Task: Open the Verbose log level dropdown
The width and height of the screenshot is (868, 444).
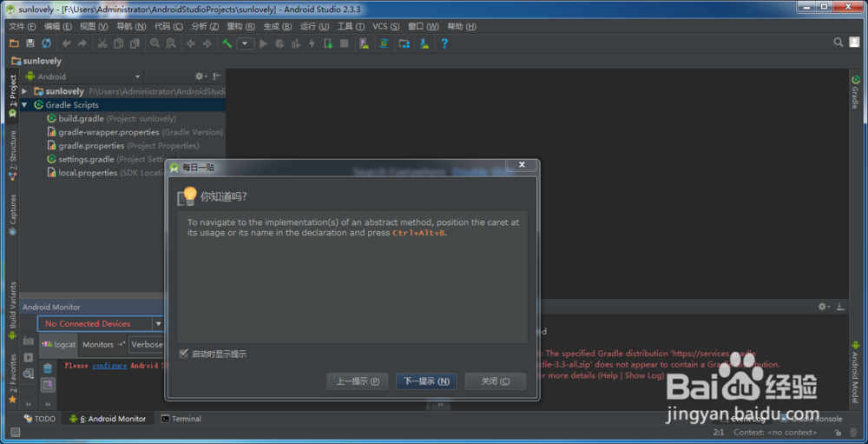Action: pyautogui.click(x=147, y=344)
